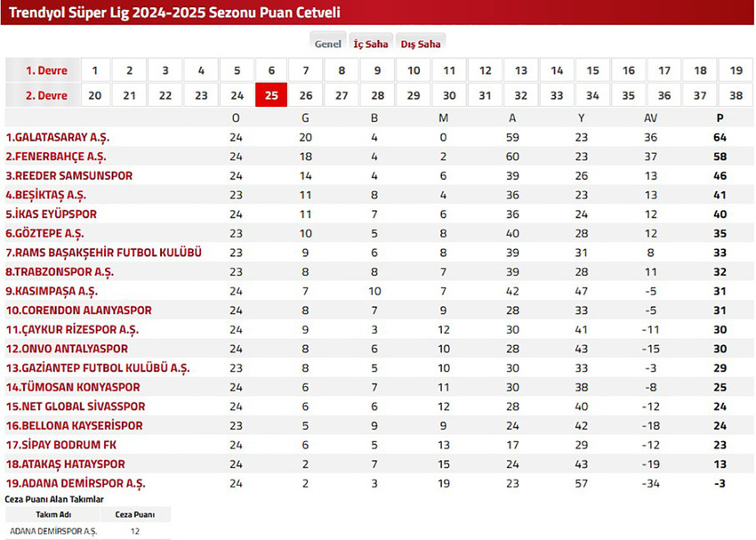Switch to the Dış Saha tab
This screenshot has height=540, width=756.
click(x=421, y=44)
